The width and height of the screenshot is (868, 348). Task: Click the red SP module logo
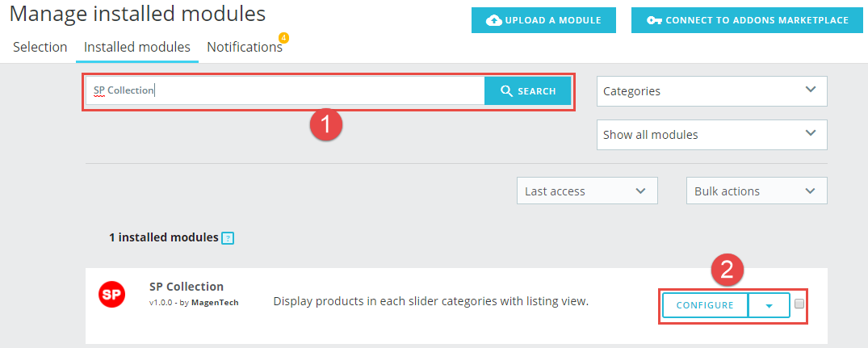pos(111,295)
